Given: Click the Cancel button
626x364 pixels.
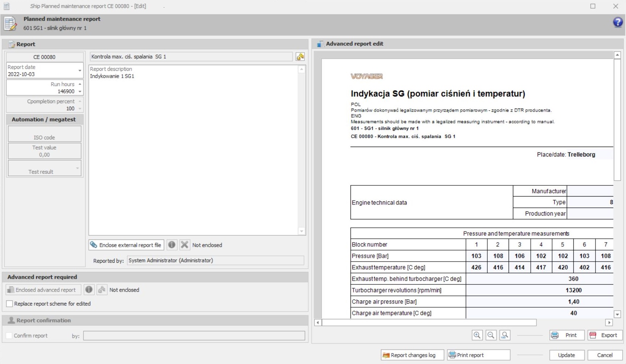Looking at the screenshot, I should click(x=605, y=355).
